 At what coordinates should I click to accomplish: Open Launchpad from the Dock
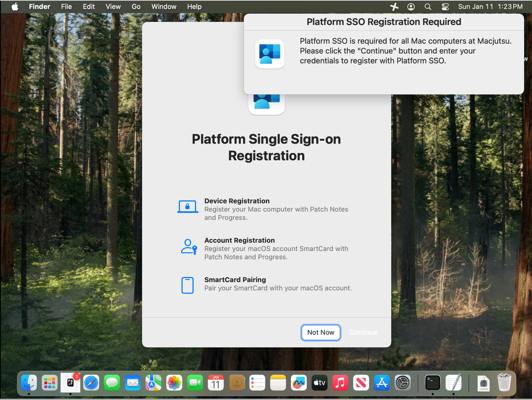(50, 382)
